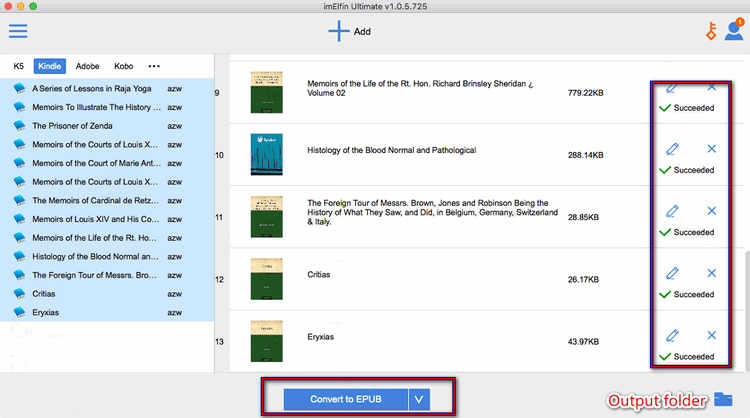The width and height of the screenshot is (750, 418).
Task: Open the hamburger menu
Action: (x=18, y=31)
